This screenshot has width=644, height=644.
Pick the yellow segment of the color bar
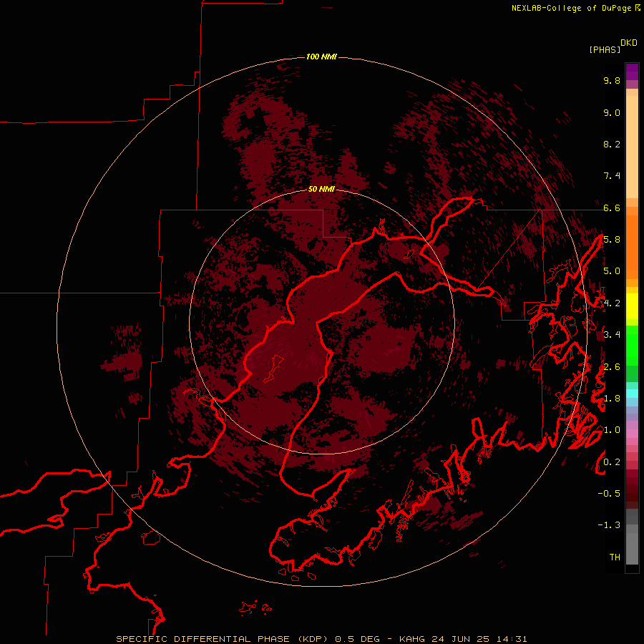pyautogui.click(x=632, y=306)
